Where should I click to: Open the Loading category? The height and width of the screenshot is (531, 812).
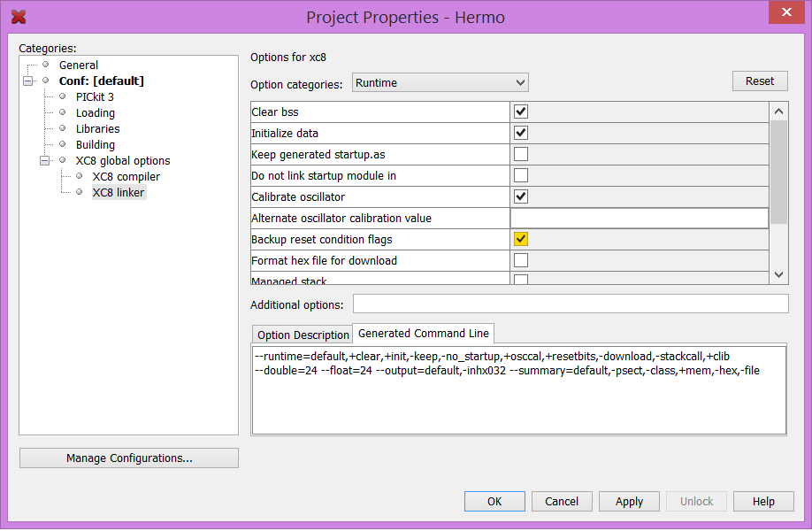click(x=95, y=113)
